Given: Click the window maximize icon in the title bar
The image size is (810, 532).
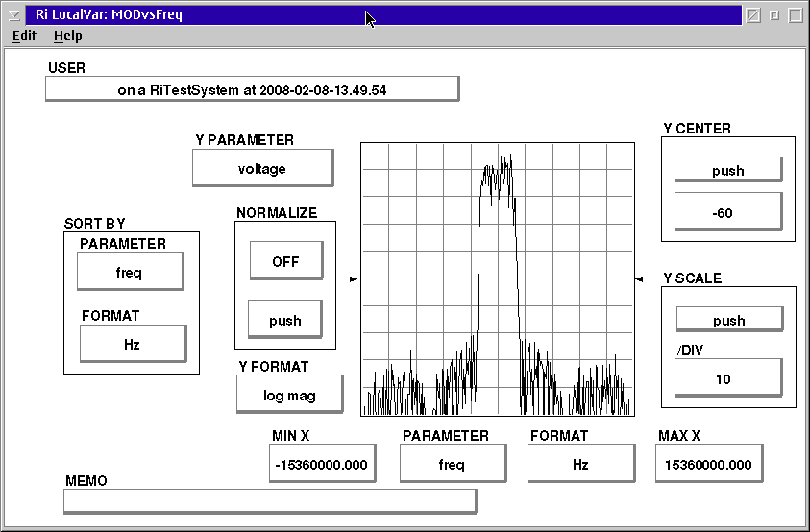Looking at the screenshot, I should [796, 15].
